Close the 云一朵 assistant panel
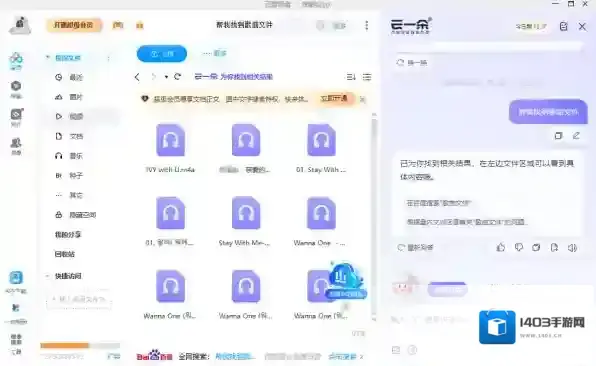The height and width of the screenshot is (366, 596). (x=582, y=26)
